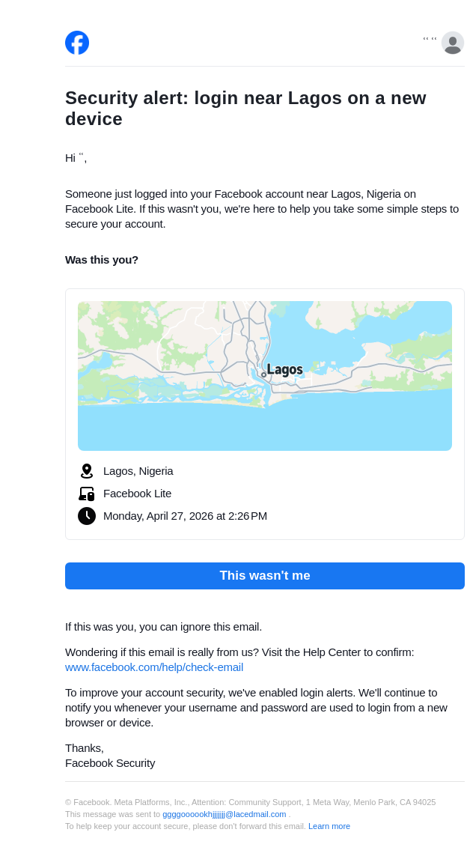The image size is (467, 868).
Task: Open the www.facebook.com/help/check-email link
Action: (154, 667)
